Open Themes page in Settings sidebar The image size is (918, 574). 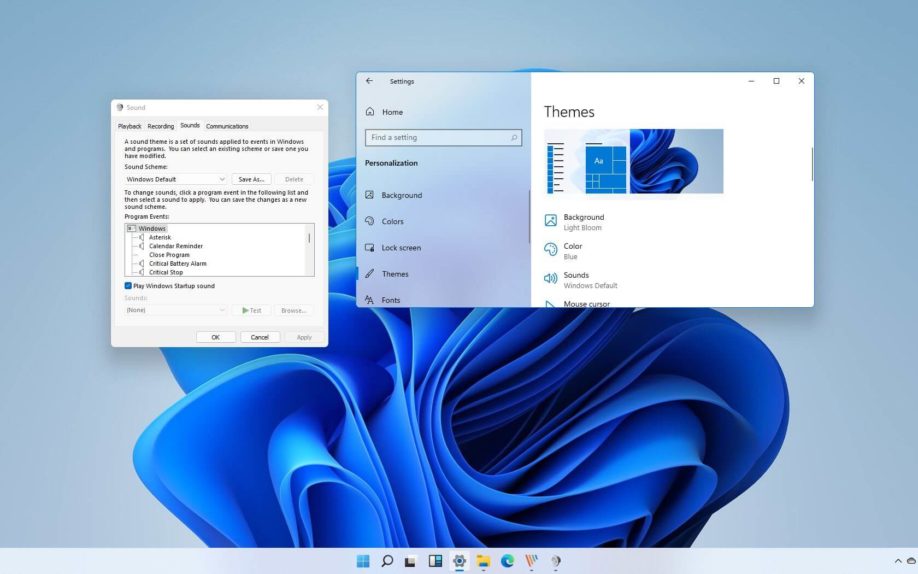click(395, 274)
